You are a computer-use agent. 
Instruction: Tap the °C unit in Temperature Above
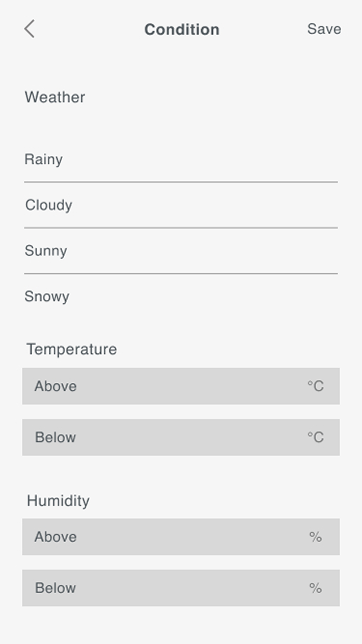coord(316,386)
